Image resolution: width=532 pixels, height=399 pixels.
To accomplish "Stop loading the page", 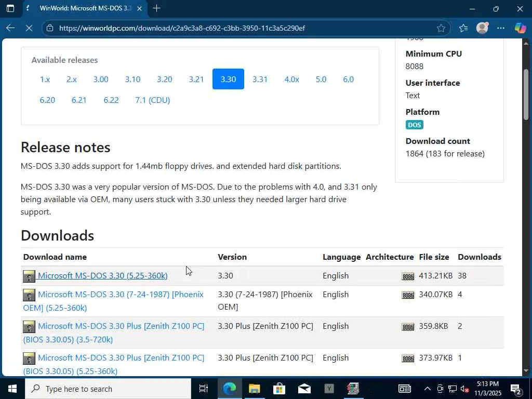I will [x=29, y=28].
